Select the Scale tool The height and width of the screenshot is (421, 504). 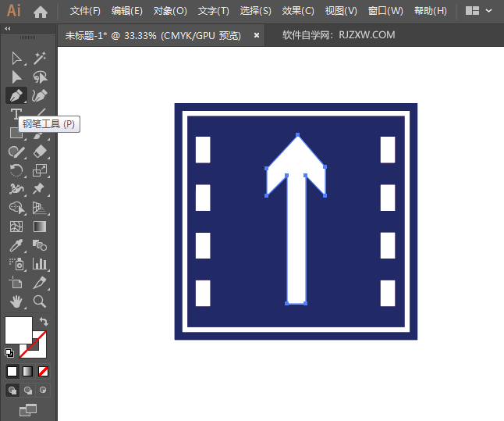tap(40, 170)
